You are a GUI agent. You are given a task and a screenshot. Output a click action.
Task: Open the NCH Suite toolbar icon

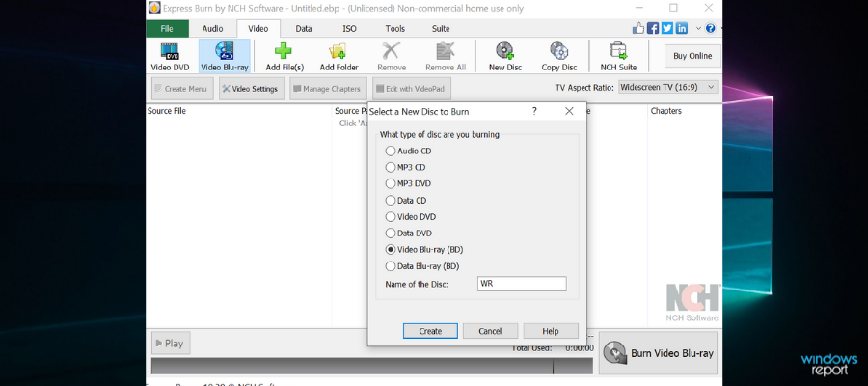618,56
